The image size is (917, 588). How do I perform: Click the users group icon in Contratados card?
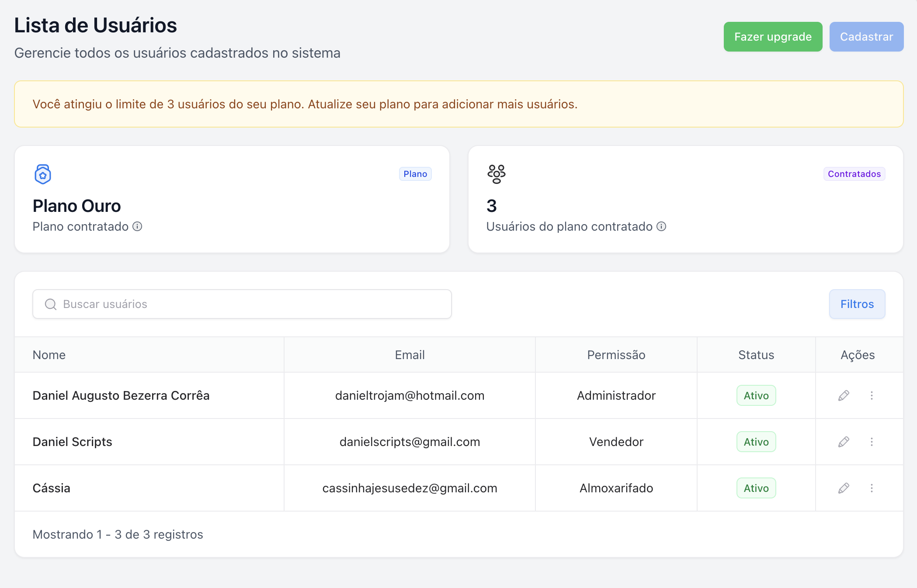[x=497, y=174]
